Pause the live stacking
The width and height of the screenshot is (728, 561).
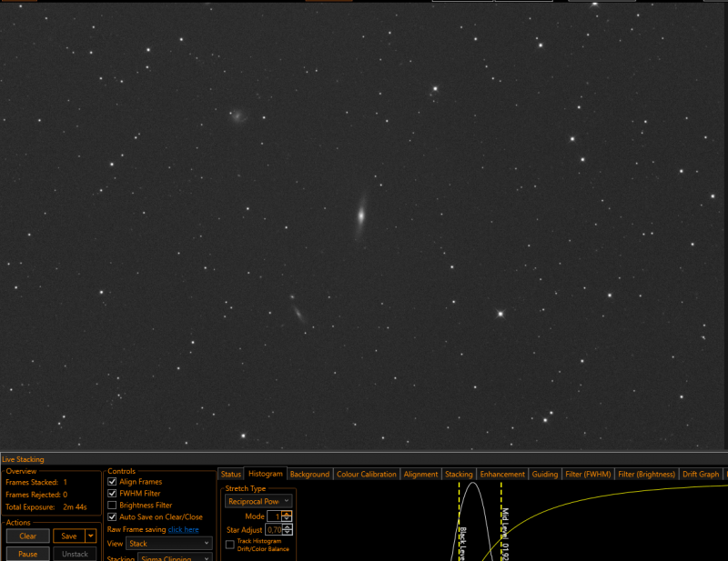(28, 554)
